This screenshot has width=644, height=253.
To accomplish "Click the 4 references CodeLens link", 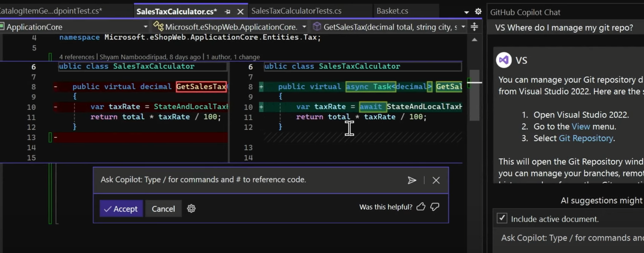I will click(77, 57).
